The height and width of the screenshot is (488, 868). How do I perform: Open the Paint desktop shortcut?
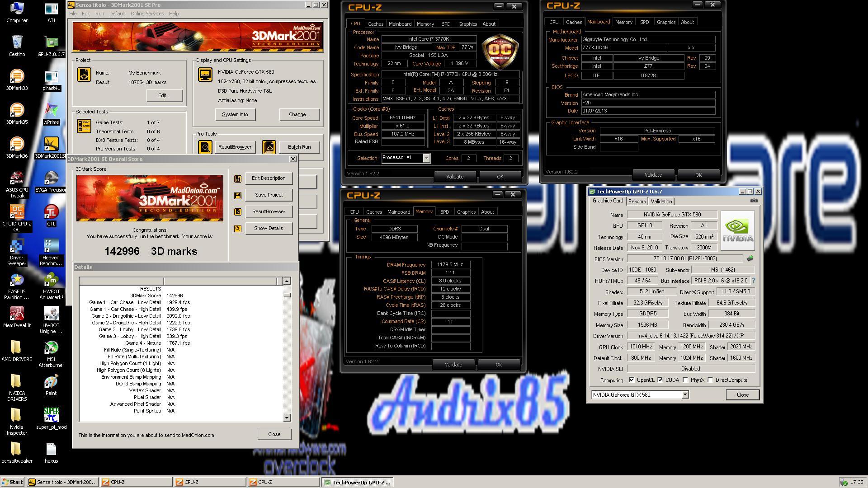[x=51, y=385]
